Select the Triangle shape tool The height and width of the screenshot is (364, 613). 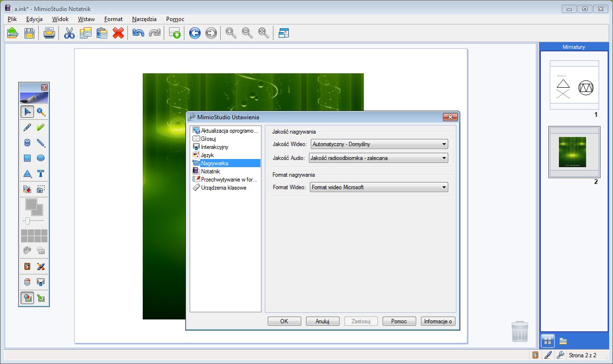click(x=27, y=173)
